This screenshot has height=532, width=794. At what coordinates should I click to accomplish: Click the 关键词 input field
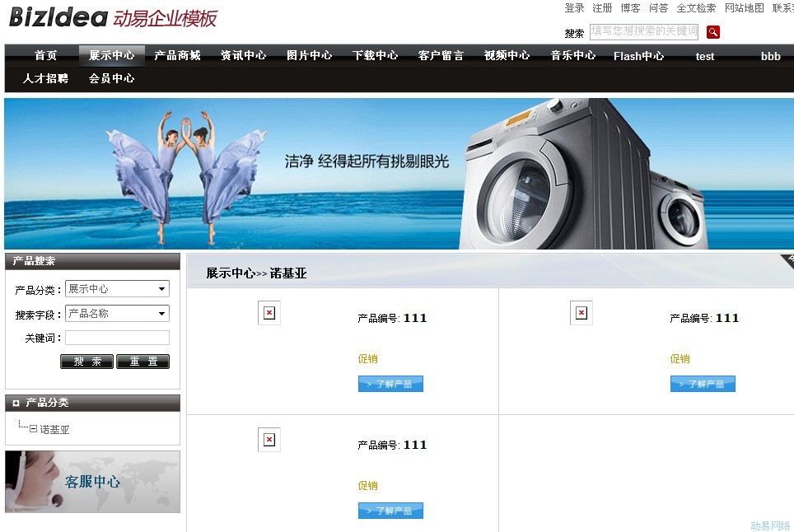tap(117, 338)
